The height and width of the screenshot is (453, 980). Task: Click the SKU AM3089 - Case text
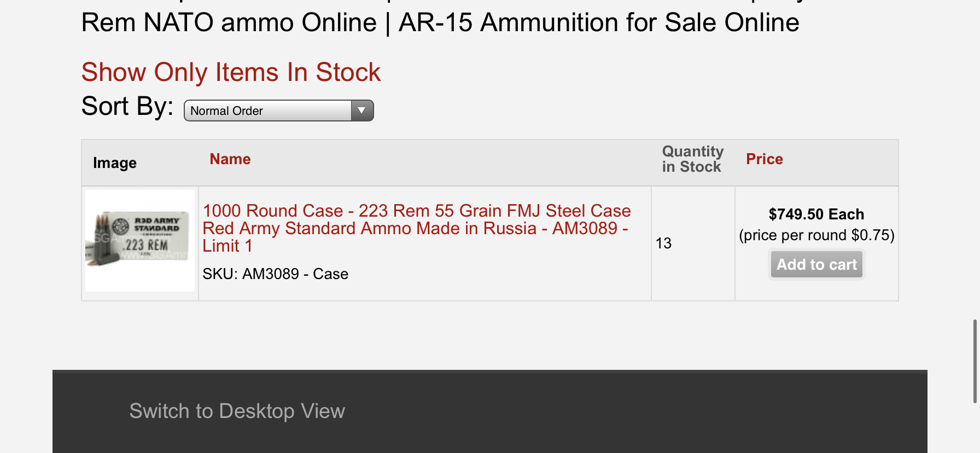[x=275, y=274]
